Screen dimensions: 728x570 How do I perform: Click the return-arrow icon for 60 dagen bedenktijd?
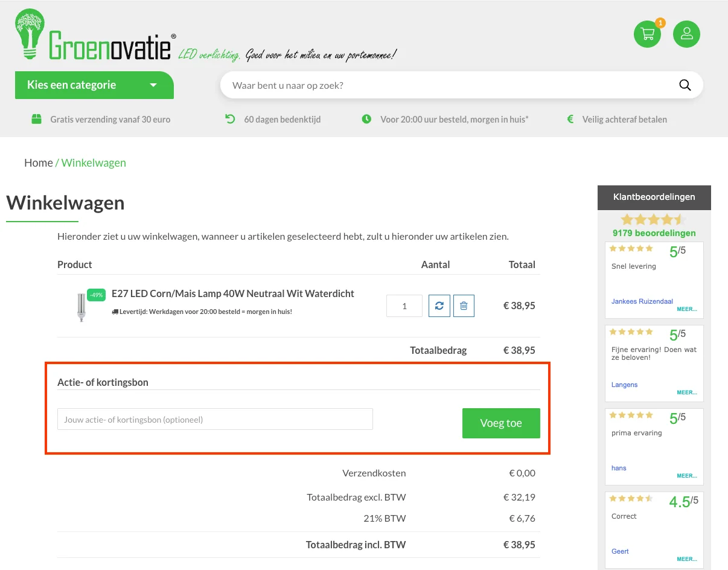pyautogui.click(x=229, y=119)
